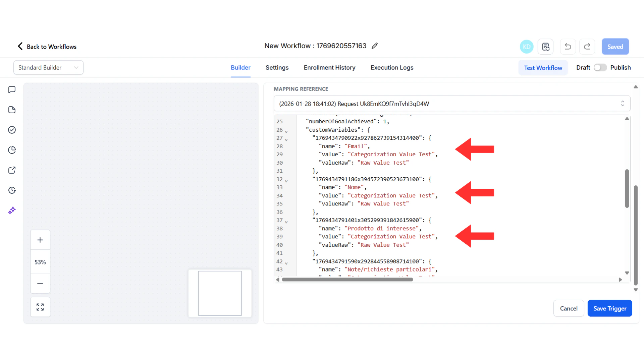Collapse the Nome variable block on line 32
Viewport: 644px width, 362px height.
pos(286,181)
